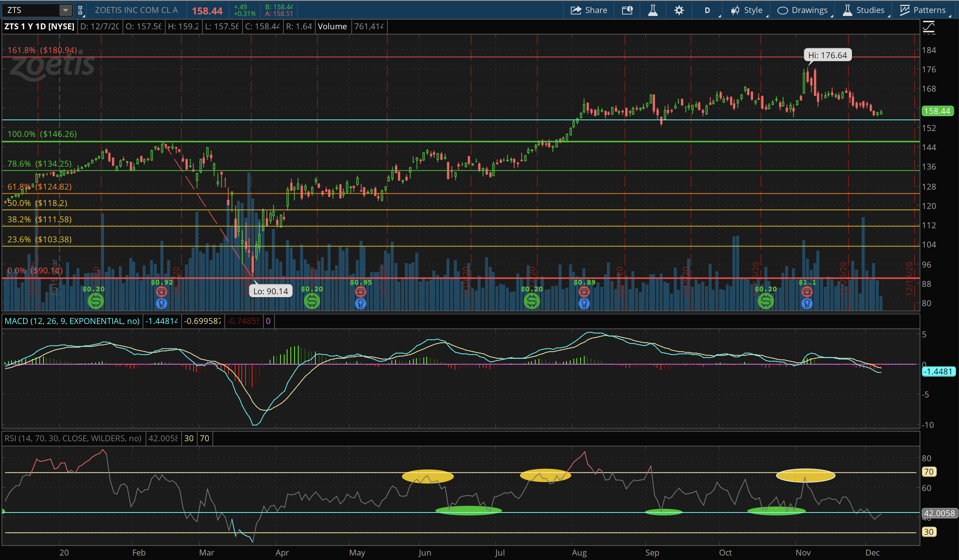Click the $0.92 earnings phone icon
The width and height of the screenshot is (959, 560).
[161, 292]
